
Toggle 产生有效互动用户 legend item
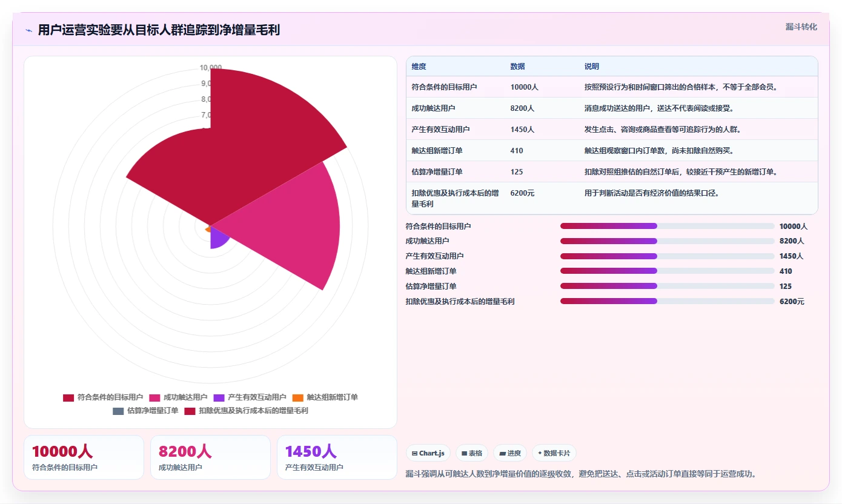click(250, 397)
